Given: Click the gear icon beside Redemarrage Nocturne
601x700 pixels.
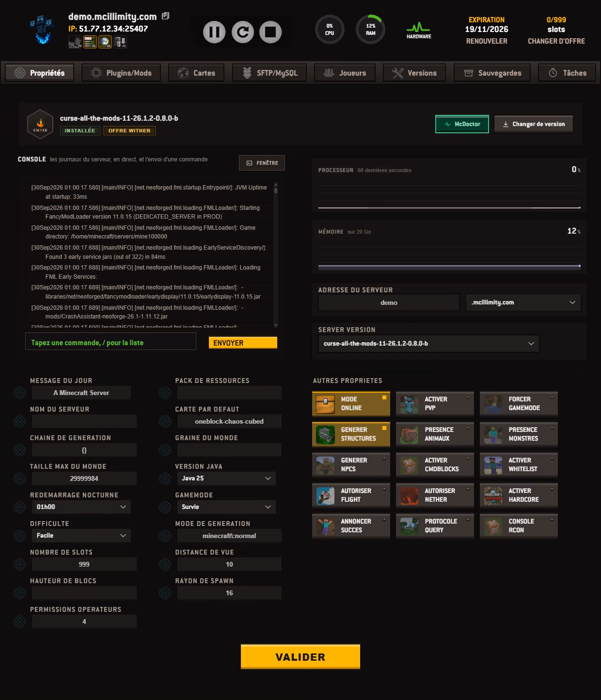Looking at the screenshot, I should [x=19, y=507].
